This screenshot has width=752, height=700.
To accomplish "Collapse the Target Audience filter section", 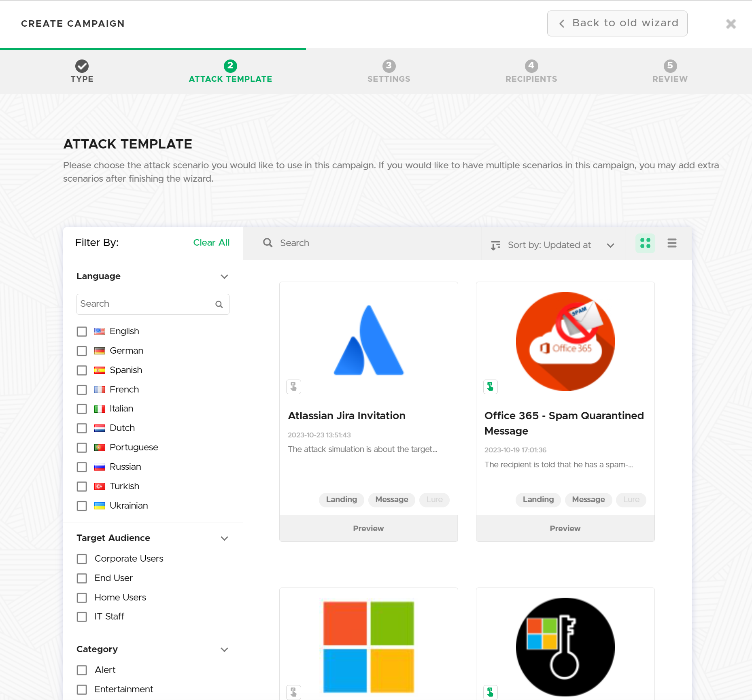I will [x=224, y=538].
